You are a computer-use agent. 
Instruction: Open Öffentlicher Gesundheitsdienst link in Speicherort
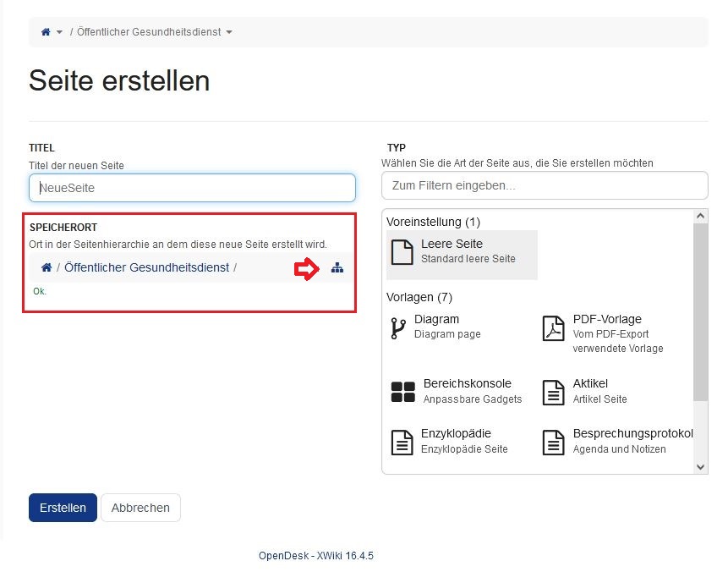[147, 267]
